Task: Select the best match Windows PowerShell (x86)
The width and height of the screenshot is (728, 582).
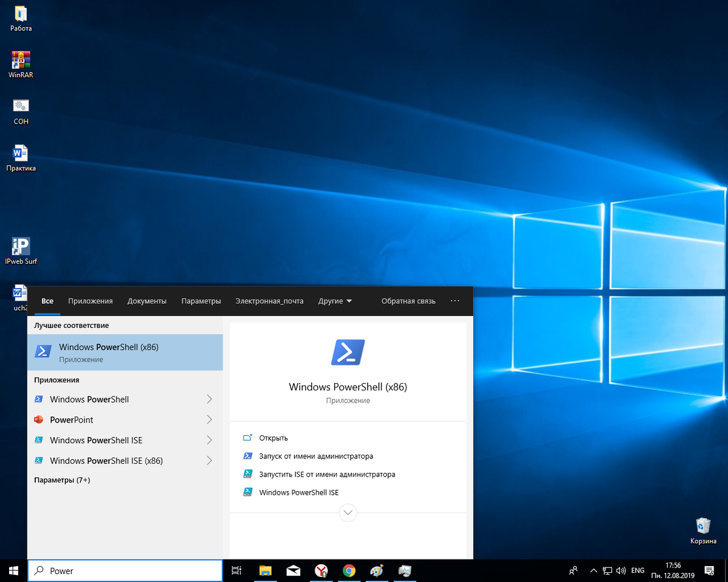Action: pyautogui.click(x=125, y=352)
